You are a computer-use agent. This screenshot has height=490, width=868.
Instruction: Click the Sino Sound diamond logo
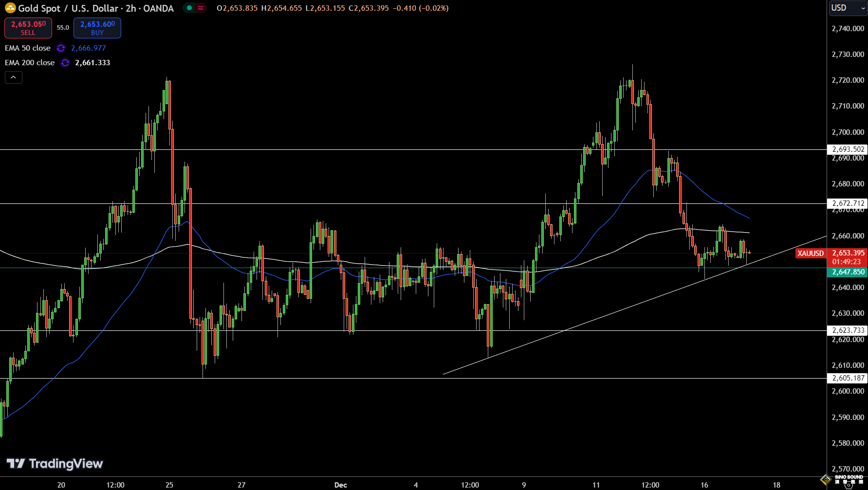point(826,480)
